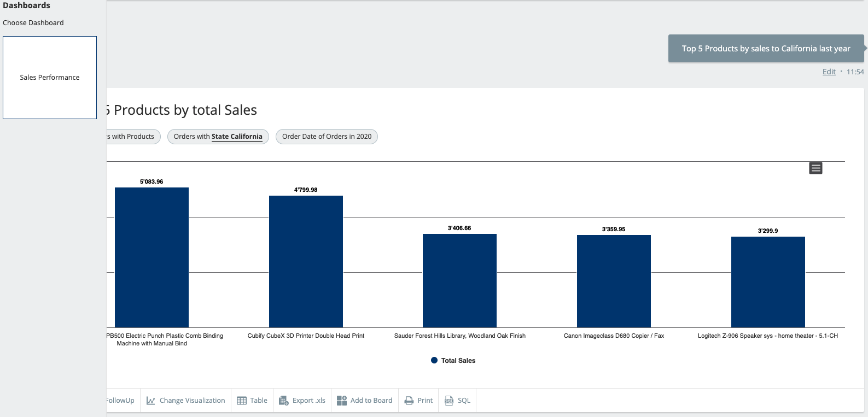Open the State California filter value

pos(237,137)
